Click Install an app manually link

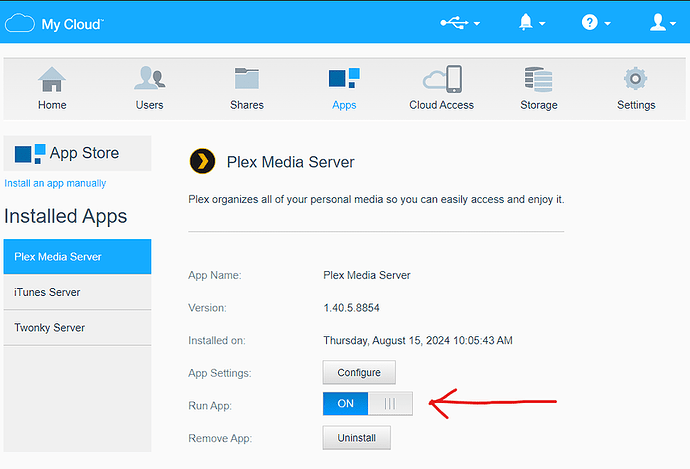click(x=55, y=183)
